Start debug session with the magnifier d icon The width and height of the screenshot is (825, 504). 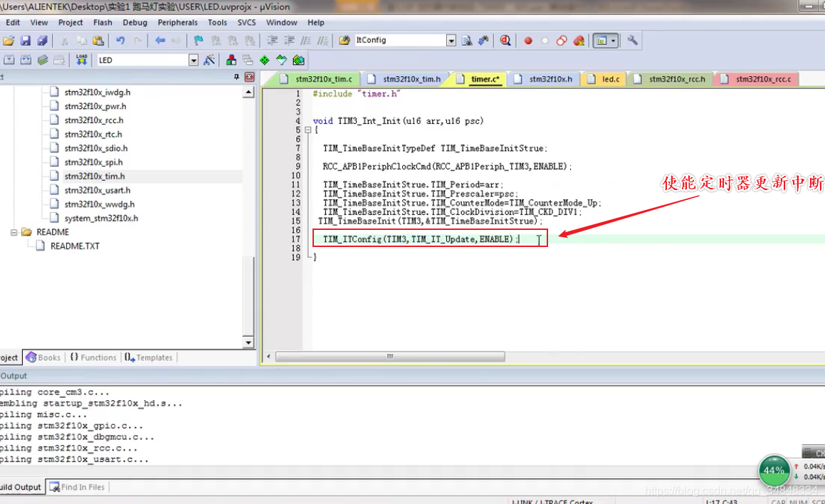[x=505, y=41]
